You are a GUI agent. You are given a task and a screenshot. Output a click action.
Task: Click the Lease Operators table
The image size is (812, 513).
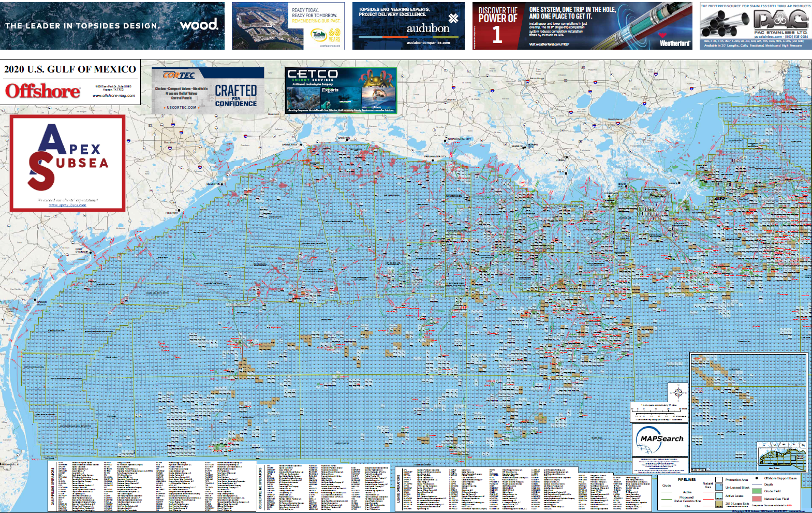coord(524,489)
